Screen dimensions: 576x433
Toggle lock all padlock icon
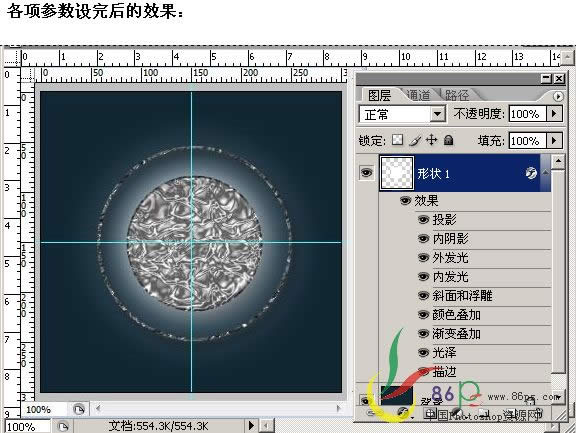[x=448, y=140]
